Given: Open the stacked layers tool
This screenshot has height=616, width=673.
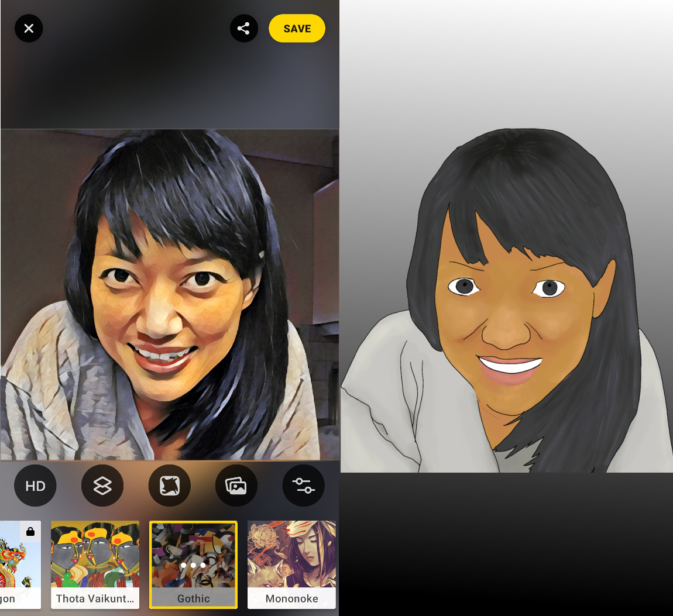Looking at the screenshot, I should click(102, 486).
